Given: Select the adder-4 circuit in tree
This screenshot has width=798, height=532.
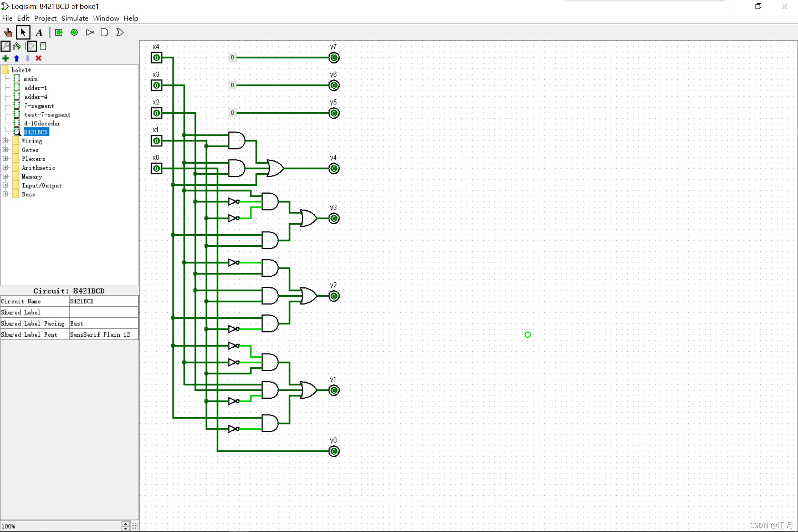Looking at the screenshot, I should point(35,97).
